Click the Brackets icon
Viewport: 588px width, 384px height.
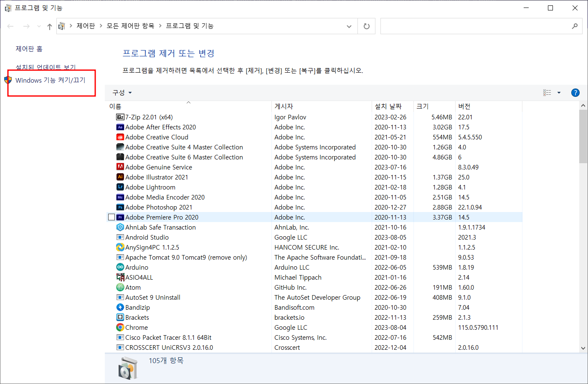(x=120, y=317)
